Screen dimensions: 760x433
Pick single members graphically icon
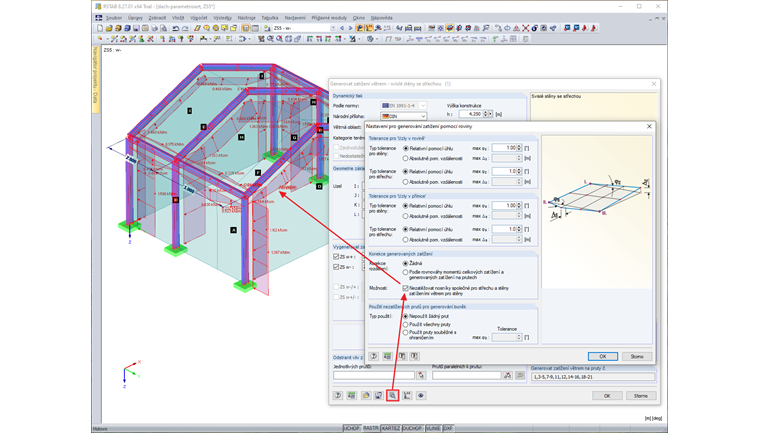click(421, 375)
